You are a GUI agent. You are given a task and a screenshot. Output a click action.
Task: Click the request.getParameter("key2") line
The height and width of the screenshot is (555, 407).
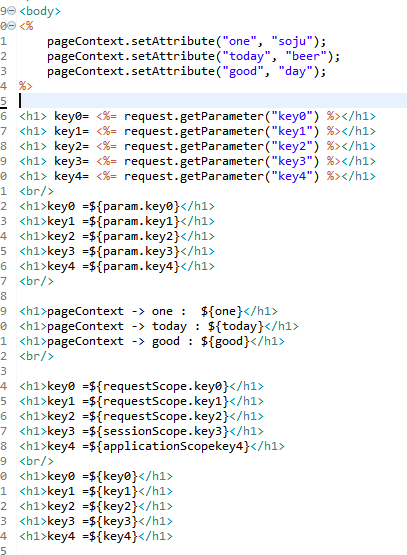coord(197,147)
